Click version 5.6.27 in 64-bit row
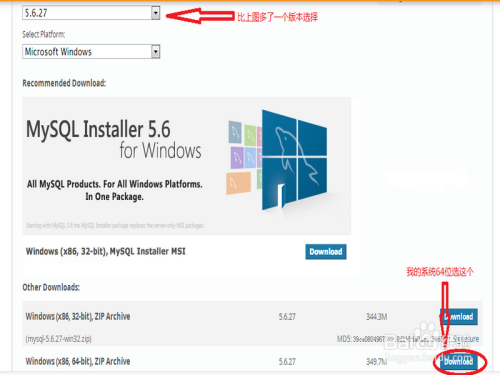 coord(287,362)
